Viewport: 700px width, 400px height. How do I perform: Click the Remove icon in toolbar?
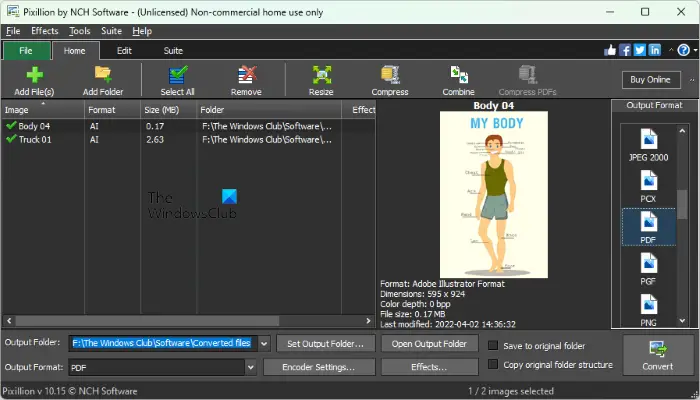(x=246, y=75)
